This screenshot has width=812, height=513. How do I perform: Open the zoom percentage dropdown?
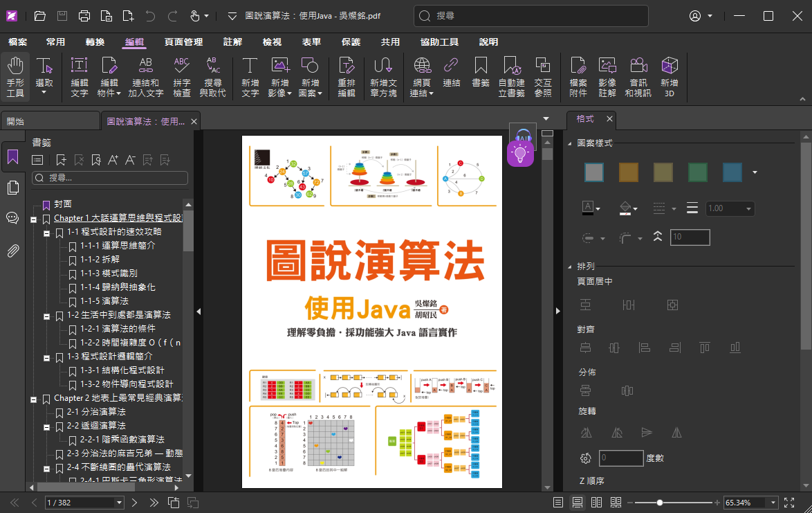(773, 503)
